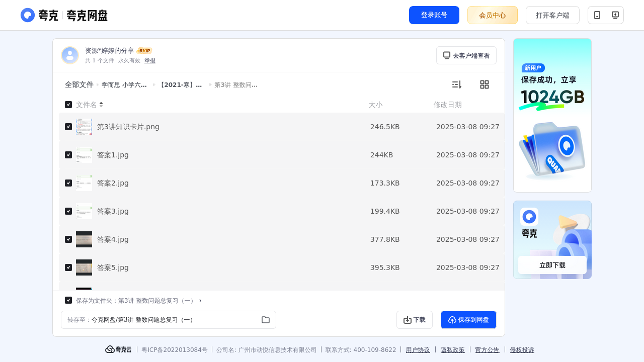Click file name 答案3.jpg

pos(113,211)
